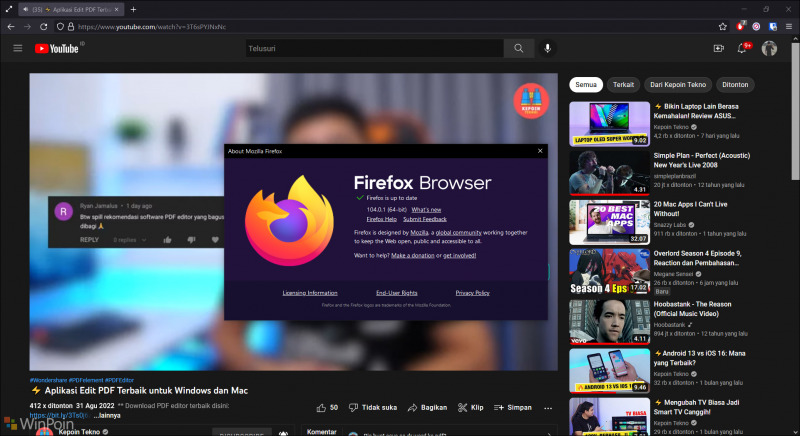Screen dimensions: 800x436
Task: Open the Firefox Help link
Action: [x=381, y=219]
